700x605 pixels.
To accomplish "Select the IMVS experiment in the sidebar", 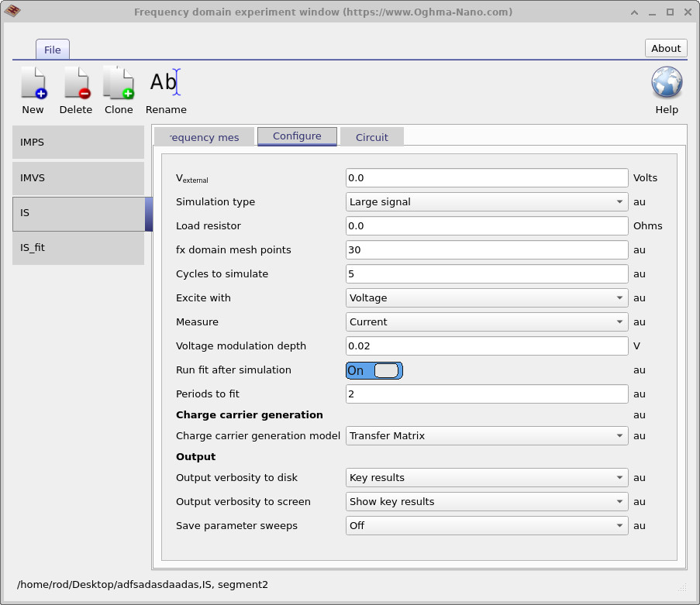I will point(78,178).
